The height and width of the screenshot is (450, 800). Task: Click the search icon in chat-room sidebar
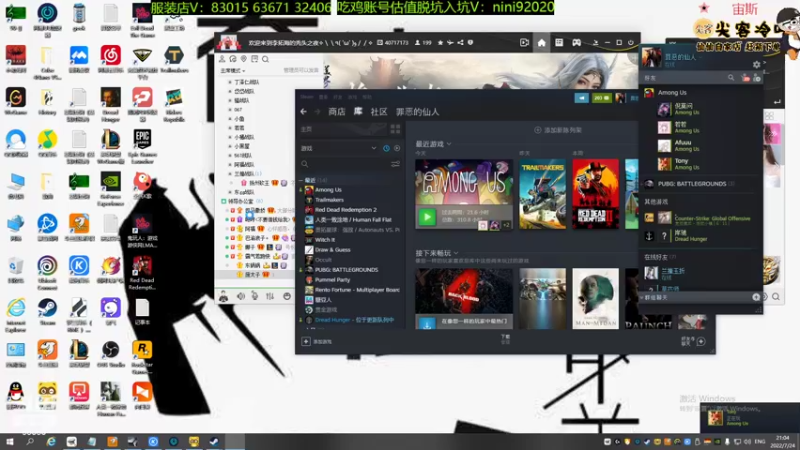click(265, 59)
